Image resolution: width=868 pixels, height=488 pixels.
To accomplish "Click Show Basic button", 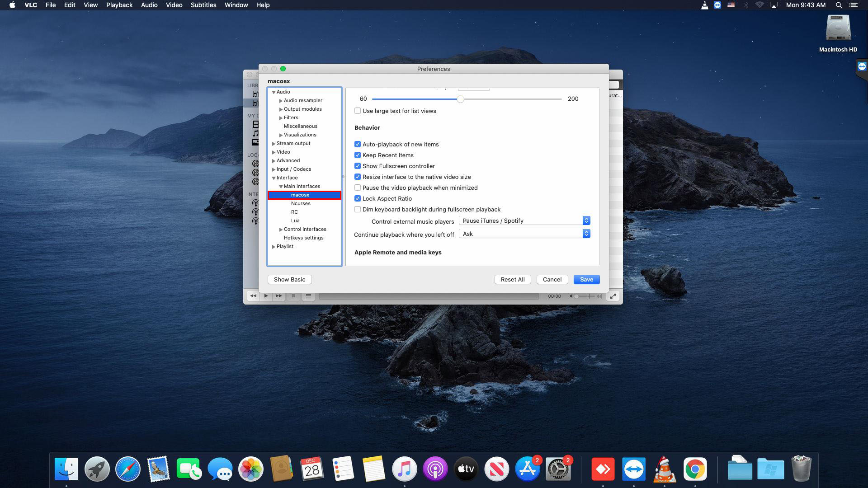I will pyautogui.click(x=289, y=279).
